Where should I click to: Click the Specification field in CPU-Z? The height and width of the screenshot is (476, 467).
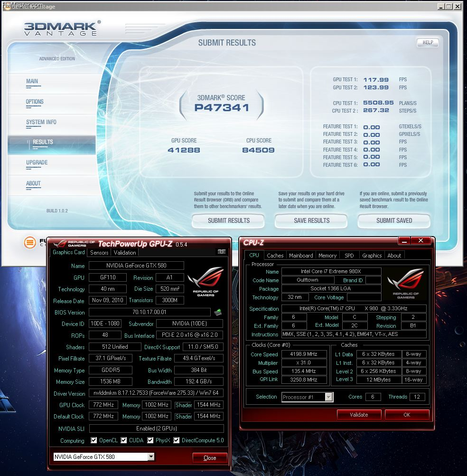coord(354,308)
